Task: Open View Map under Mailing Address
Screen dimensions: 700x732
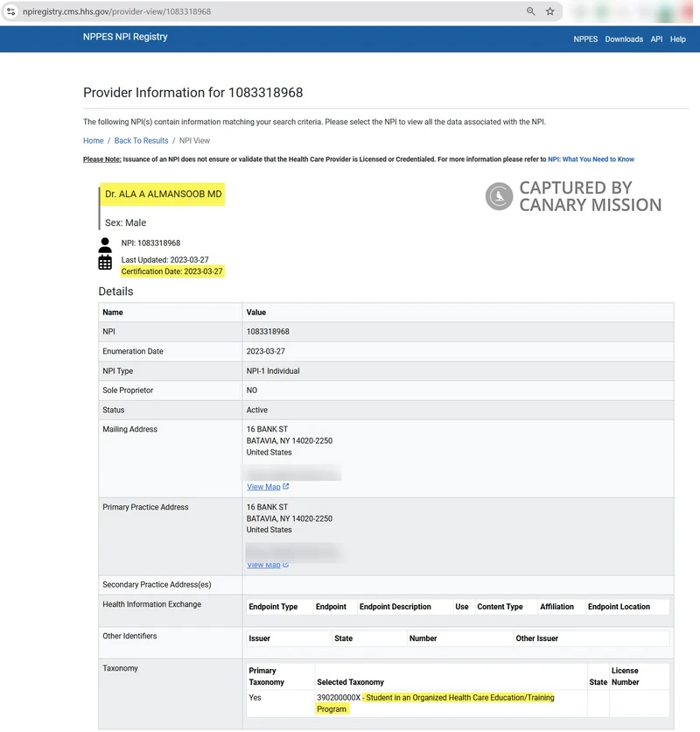Action: tap(263, 487)
